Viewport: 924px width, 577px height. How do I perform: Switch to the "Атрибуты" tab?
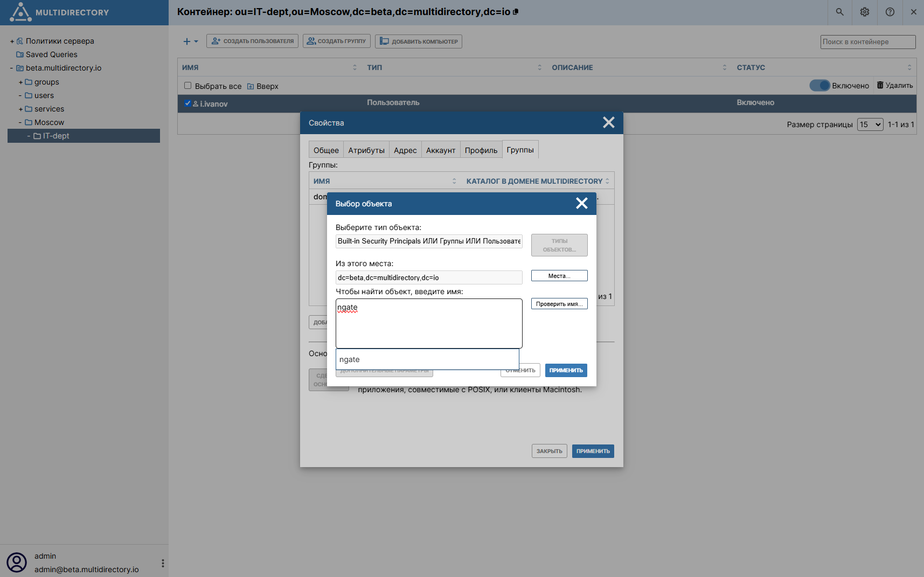point(366,150)
